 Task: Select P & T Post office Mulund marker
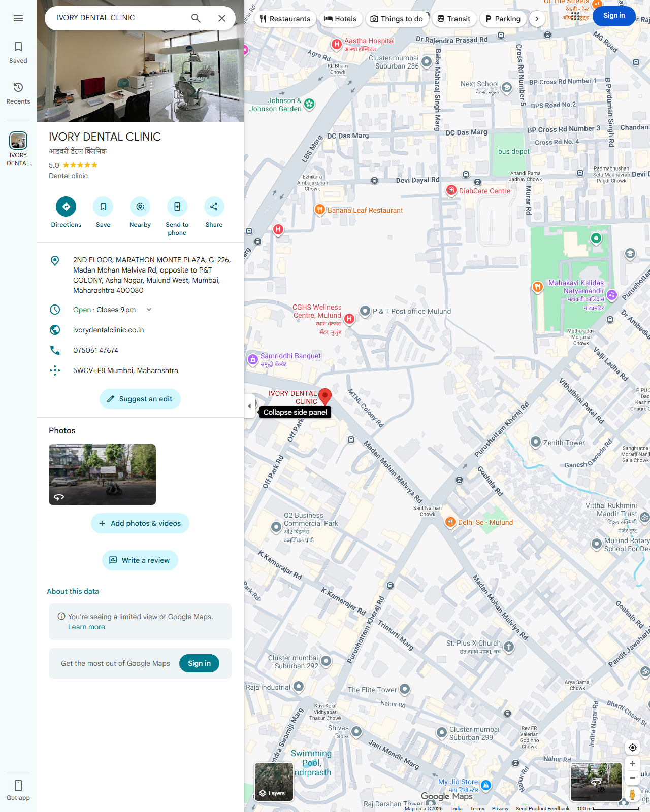click(x=365, y=311)
